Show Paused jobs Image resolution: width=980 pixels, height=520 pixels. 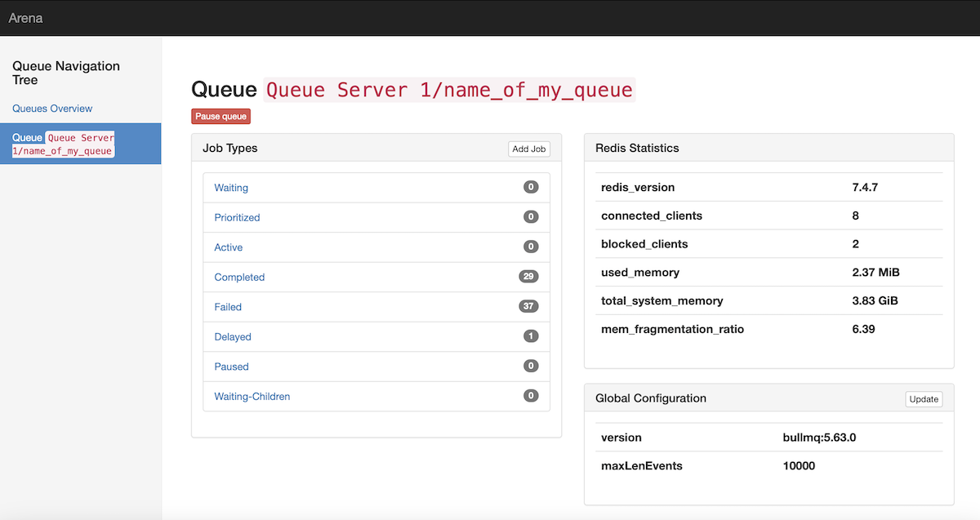point(231,367)
